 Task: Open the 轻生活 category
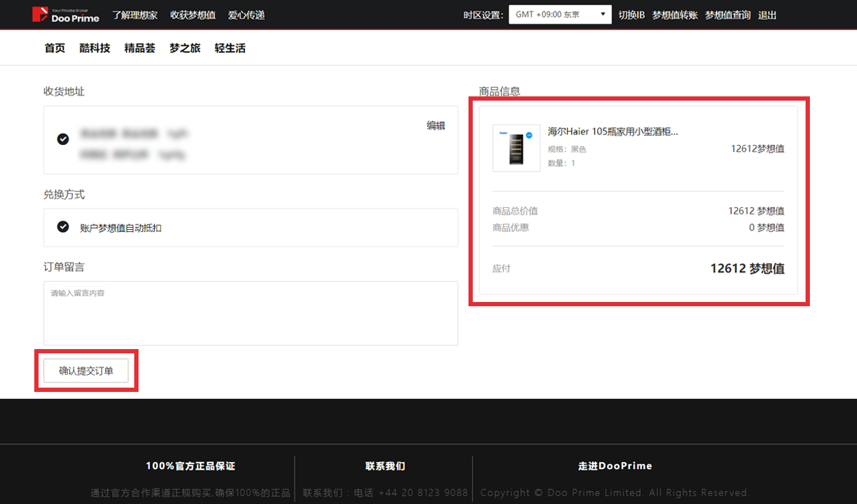click(230, 49)
